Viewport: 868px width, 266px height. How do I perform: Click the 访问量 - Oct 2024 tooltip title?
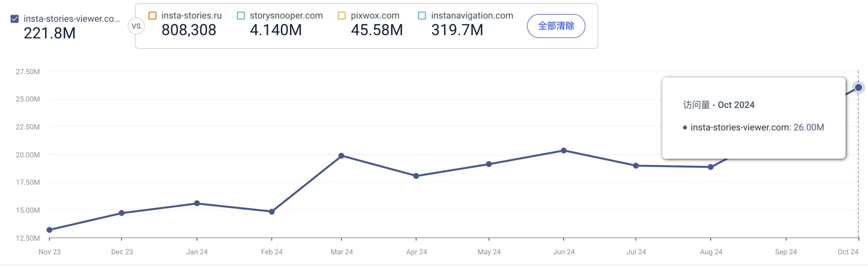coord(718,105)
